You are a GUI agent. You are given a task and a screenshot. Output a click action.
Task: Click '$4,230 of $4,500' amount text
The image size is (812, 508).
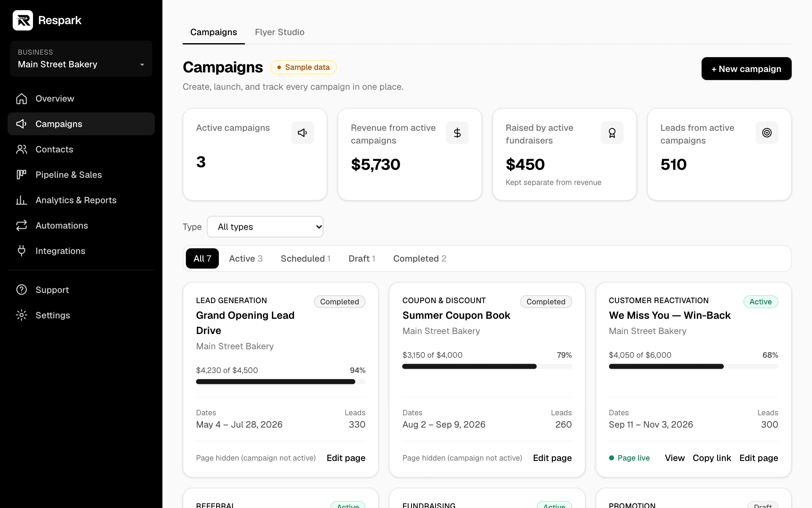pos(227,370)
